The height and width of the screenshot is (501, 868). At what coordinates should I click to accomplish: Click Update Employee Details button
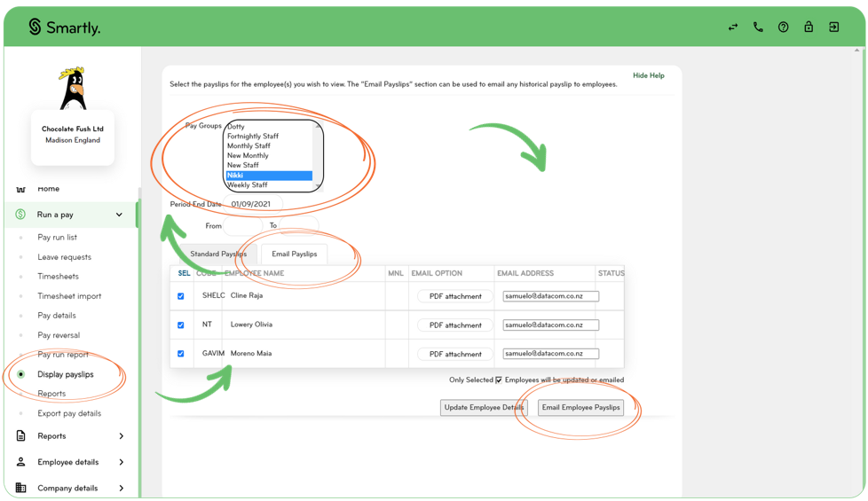tap(484, 408)
